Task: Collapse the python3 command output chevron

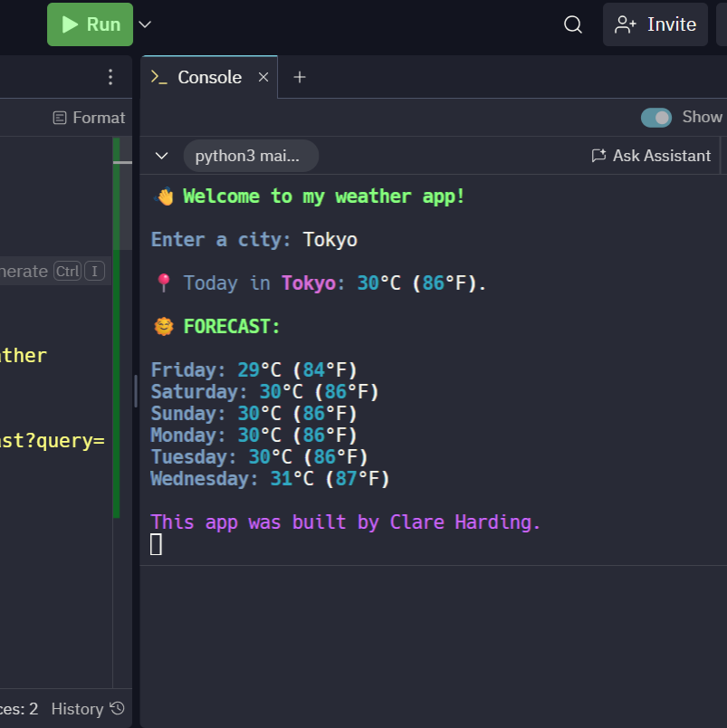Action: coord(161,156)
